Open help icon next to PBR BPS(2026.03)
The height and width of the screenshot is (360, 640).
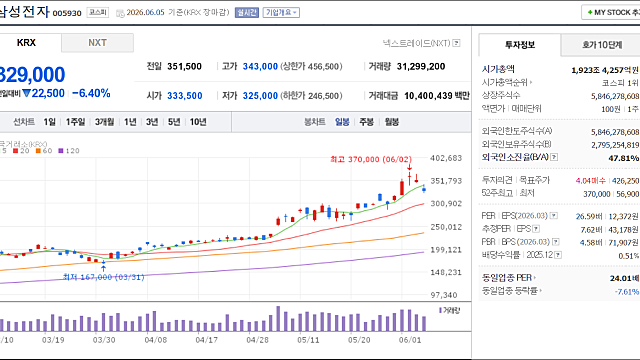click(556, 242)
